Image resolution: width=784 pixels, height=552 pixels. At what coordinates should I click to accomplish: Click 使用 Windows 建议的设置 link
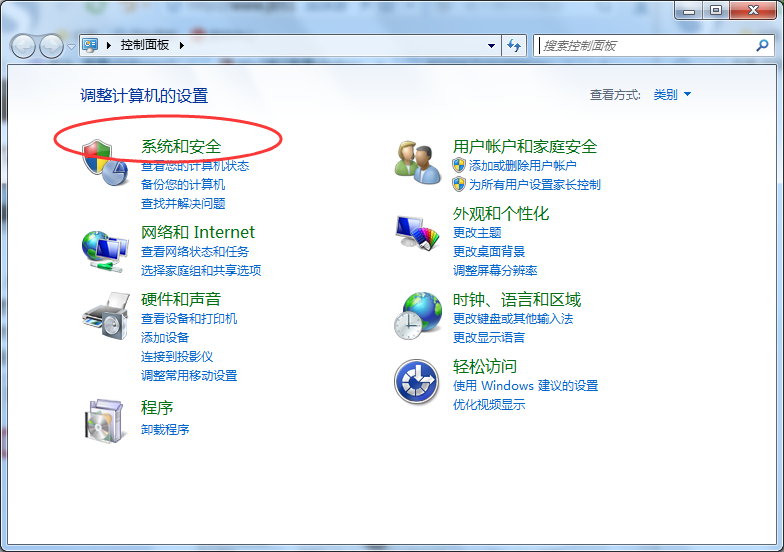click(526, 386)
